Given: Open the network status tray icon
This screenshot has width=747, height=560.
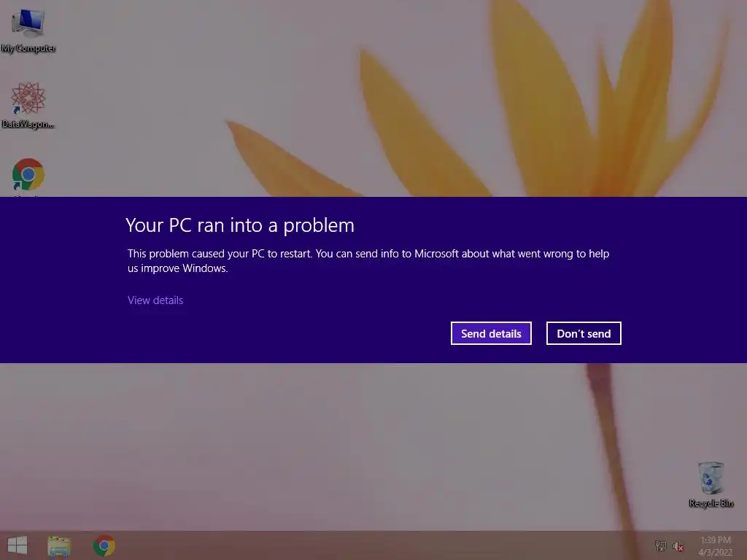Looking at the screenshot, I should 660,545.
